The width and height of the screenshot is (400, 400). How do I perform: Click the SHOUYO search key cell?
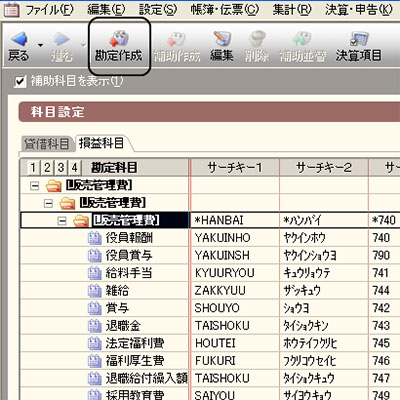click(x=235, y=308)
